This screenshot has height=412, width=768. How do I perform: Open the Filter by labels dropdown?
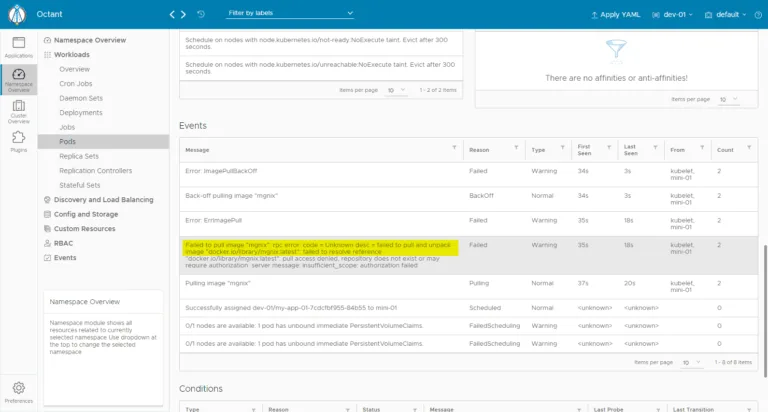(x=290, y=13)
